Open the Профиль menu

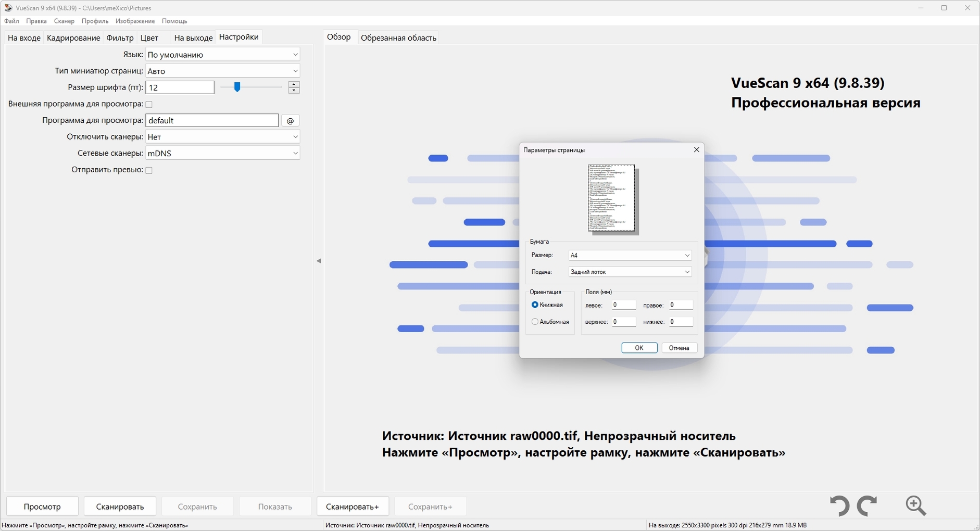coord(95,21)
